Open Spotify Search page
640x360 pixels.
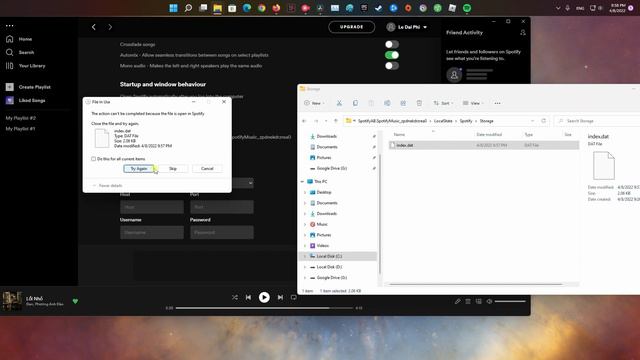(20, 52)
